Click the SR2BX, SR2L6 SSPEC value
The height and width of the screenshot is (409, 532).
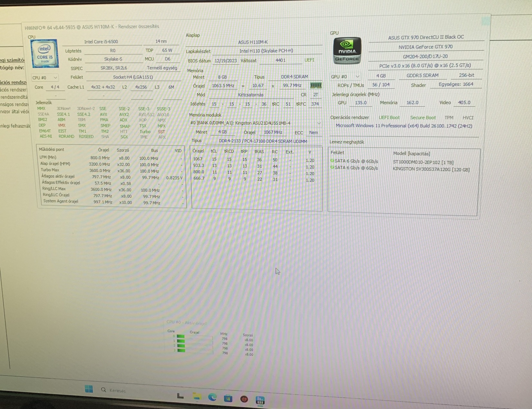tap(114, 68)
